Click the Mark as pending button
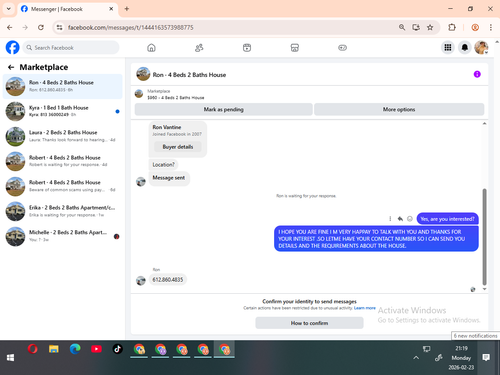The width and height of the screenshot is (500, 375). pos(223,109)
